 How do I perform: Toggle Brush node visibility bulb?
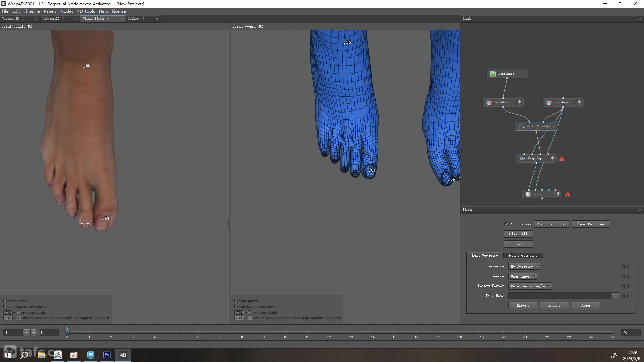[558, 194]
